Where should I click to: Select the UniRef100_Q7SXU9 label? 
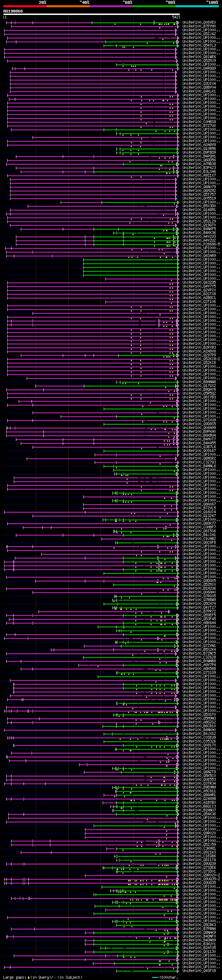[x=199, y=420]
